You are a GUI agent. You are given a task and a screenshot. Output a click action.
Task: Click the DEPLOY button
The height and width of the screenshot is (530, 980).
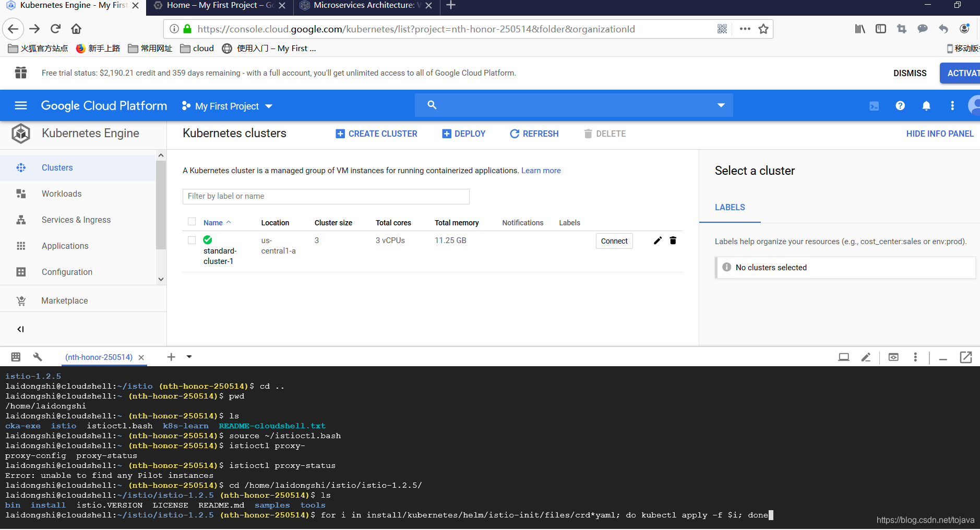463,134
